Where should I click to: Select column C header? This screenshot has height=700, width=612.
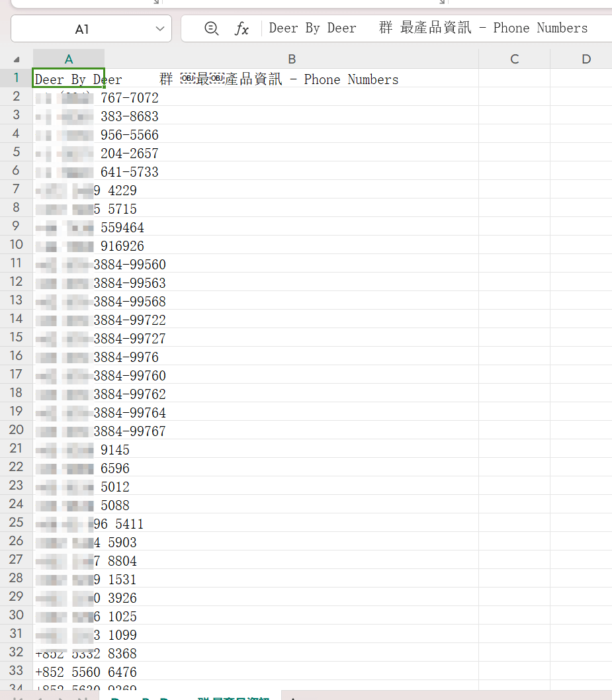pyautogui.click(x=514, y=59)
